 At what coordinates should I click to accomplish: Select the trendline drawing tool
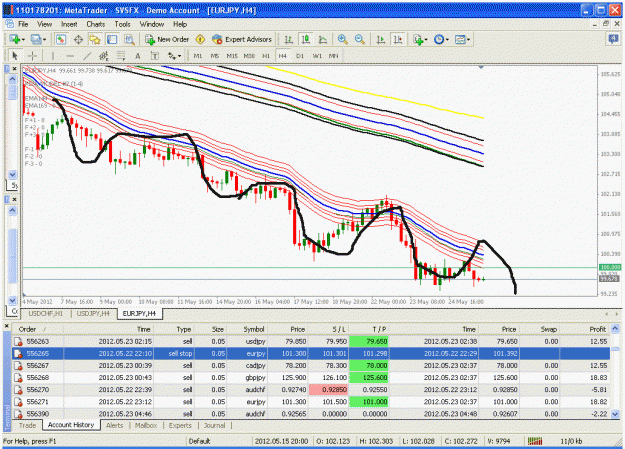click(87, 56)
